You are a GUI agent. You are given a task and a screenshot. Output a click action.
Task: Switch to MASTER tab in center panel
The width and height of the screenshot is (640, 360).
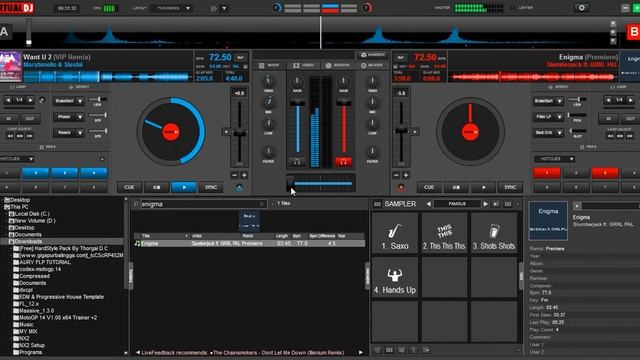(x=372, y=65)
